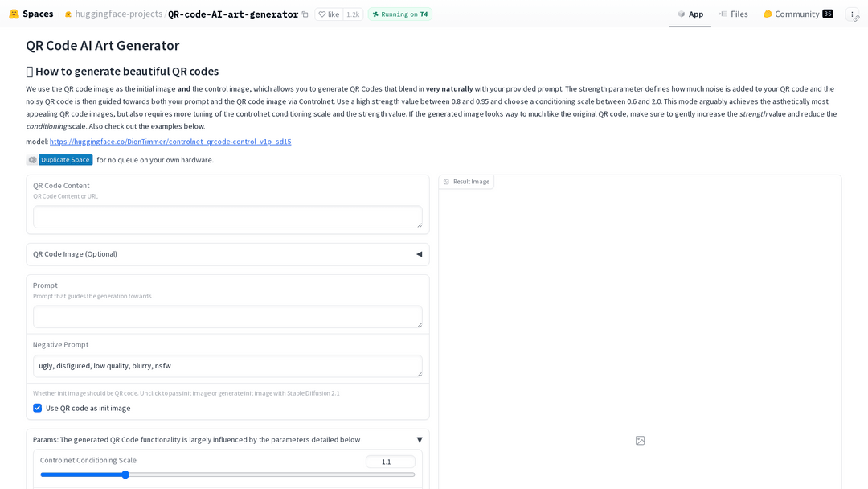Screen dimensions: 868x489
Task: Click the QR Code Content text field
Action: coord(227,217)
